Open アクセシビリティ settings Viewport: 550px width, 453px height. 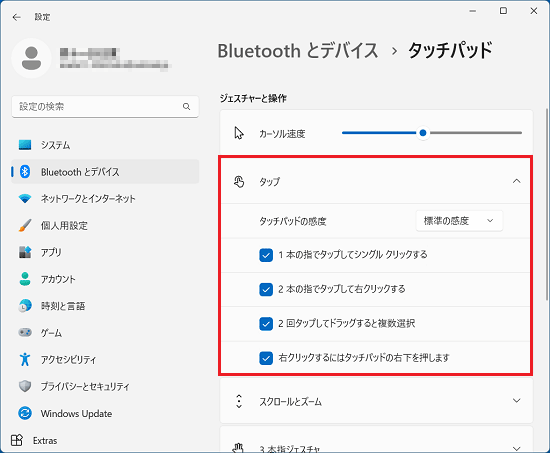[105, 359]
